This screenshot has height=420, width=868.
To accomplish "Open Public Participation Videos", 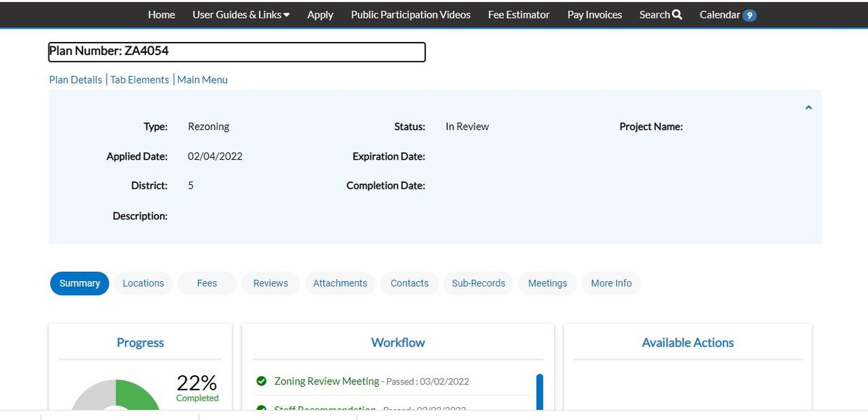I will click(411, 14).
